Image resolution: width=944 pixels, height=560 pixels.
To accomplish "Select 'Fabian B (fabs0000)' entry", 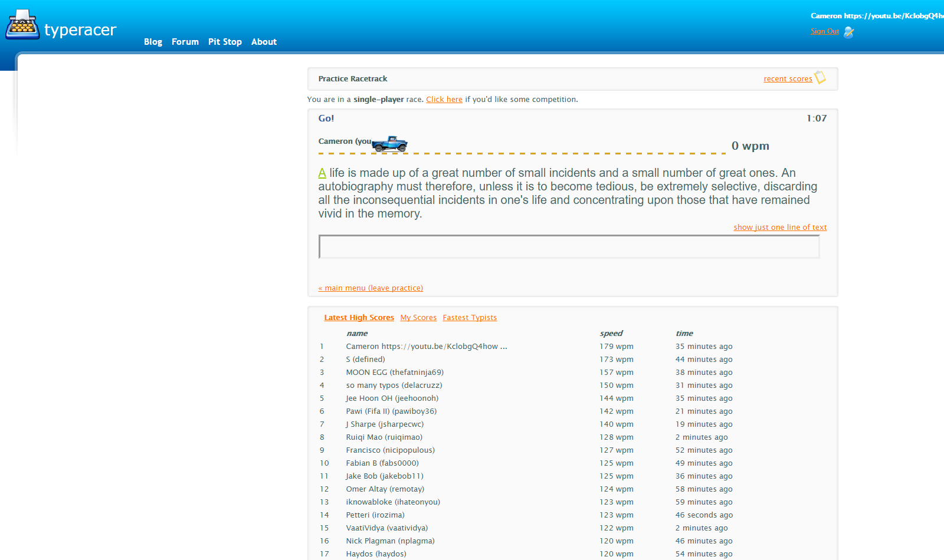I will click(x=382, y=463).
